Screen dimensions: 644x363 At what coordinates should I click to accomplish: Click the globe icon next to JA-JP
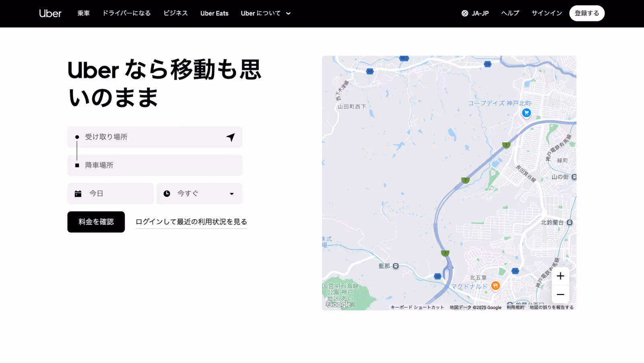(x=465, y=13)
